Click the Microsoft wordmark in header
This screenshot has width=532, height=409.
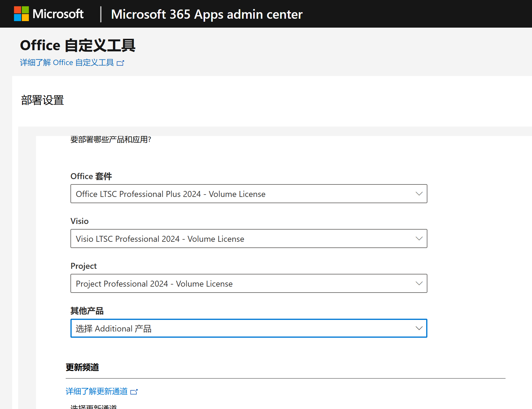[58, 14]
